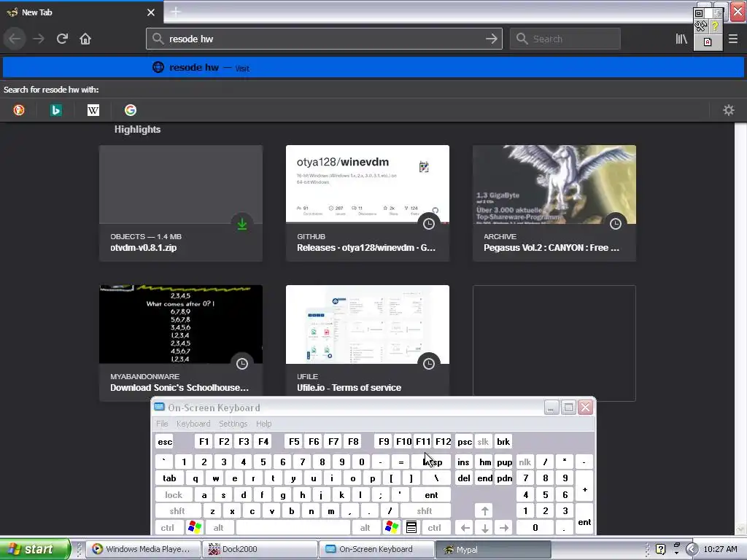The height and width of the screenshot is (560, 747).
Task: Visit the resode hw suggestion
Action: click(x=373, y=68)
